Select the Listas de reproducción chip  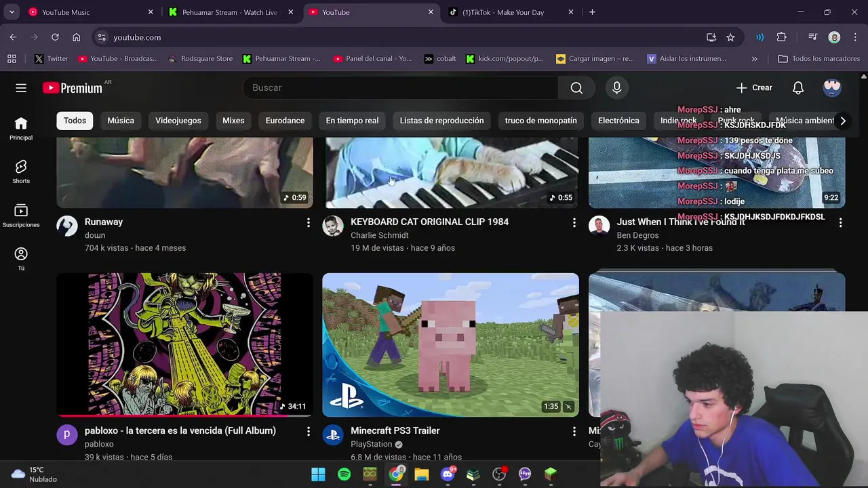tap(441, 121)
